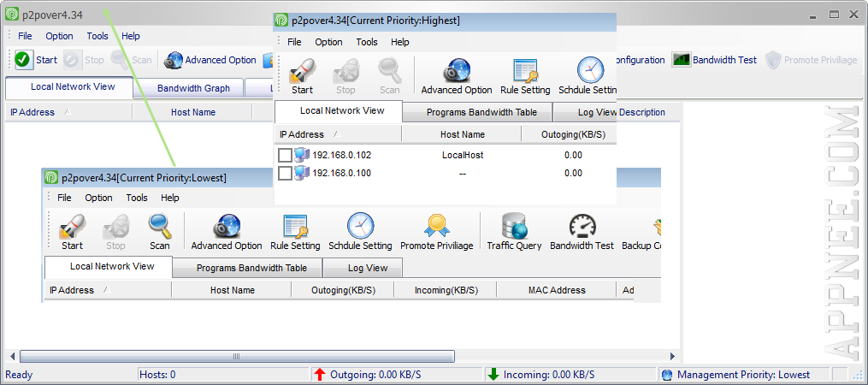Click Promote Priviliage shield in main window

(773, 60)
